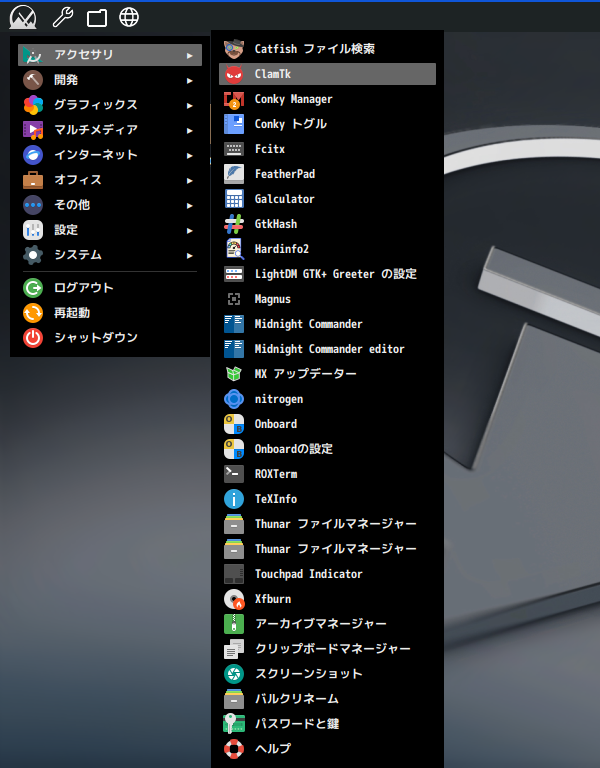Open the システム category label
This screenshot has height=768, width=600.
click(78, 255)
